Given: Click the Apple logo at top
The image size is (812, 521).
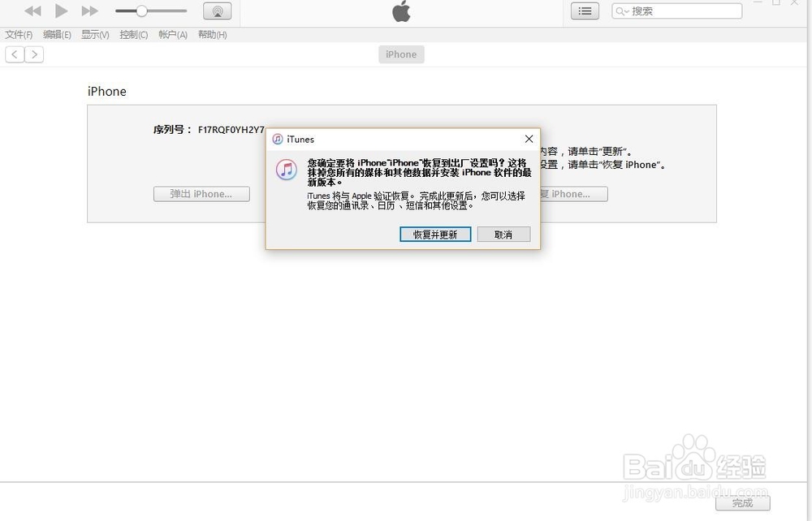Looking at the screenshot, I should [401, 11].
